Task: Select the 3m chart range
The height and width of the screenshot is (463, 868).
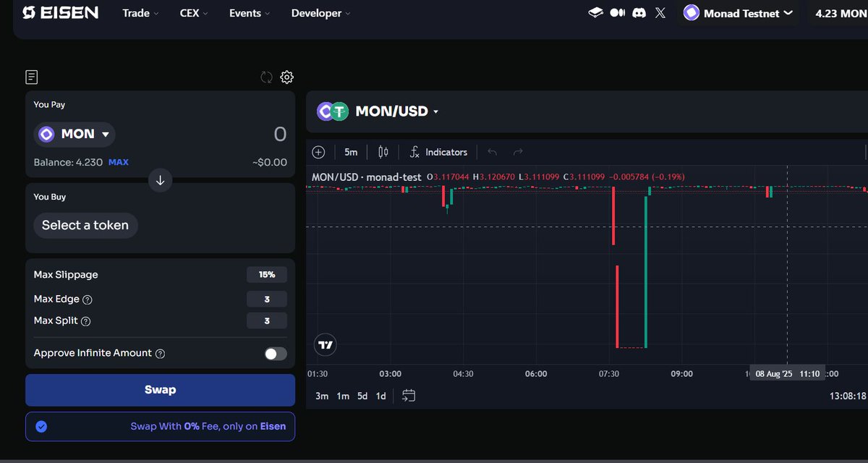Action: pos(322,396)
